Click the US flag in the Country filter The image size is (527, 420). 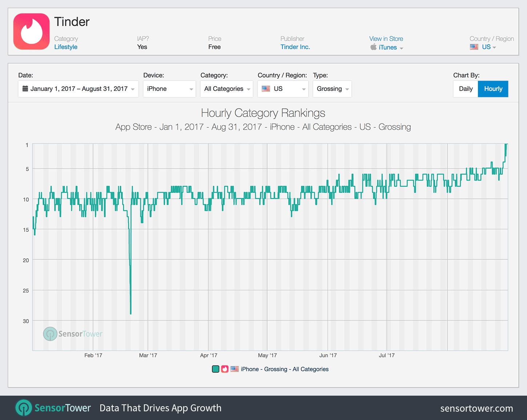[x=266, y=89]
